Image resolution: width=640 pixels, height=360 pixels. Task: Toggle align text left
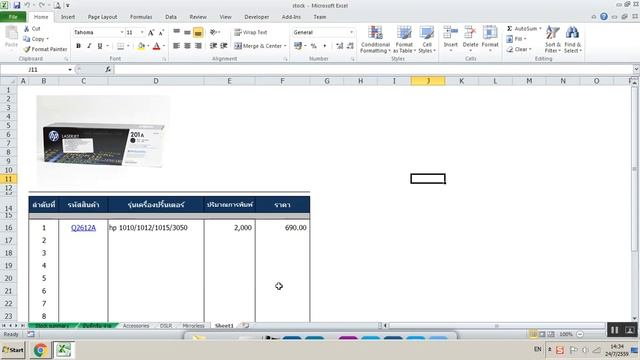[176, 46]
